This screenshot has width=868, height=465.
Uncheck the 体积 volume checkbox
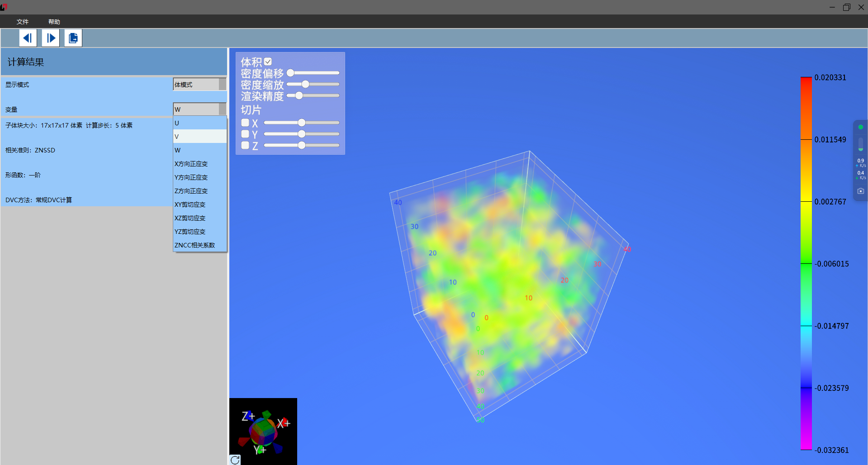(268, 62)
